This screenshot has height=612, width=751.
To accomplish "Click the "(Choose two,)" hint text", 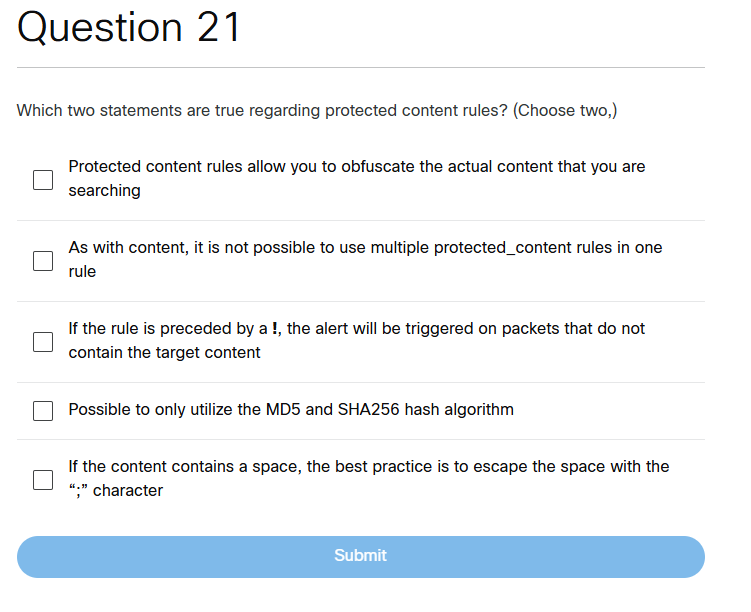I will pos(565,111).
